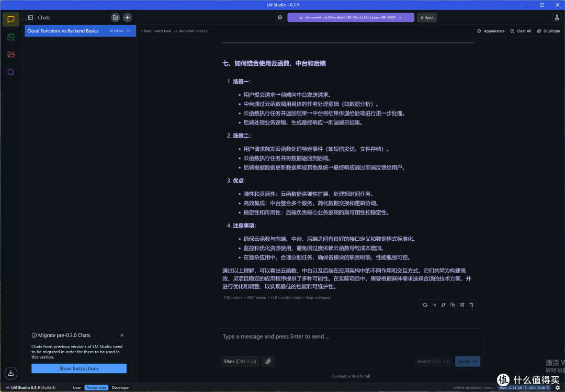
Task: Duplicate the current chat
Action: (548, 31)
